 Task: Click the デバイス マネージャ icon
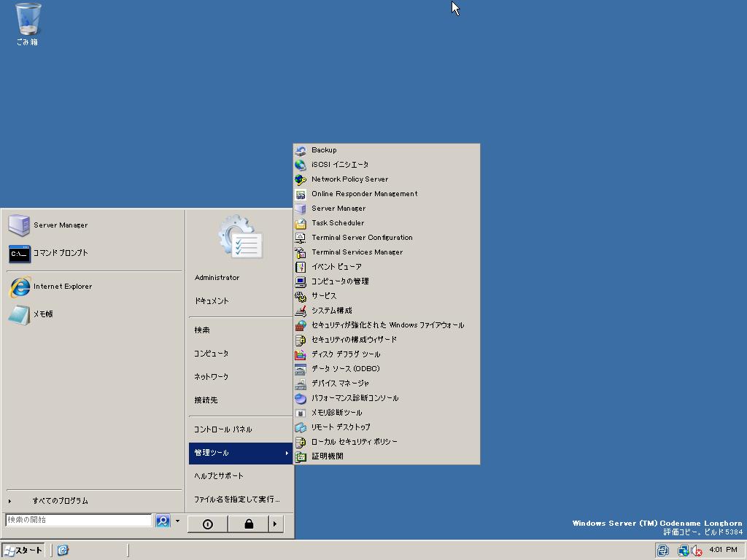coord(300,384)
